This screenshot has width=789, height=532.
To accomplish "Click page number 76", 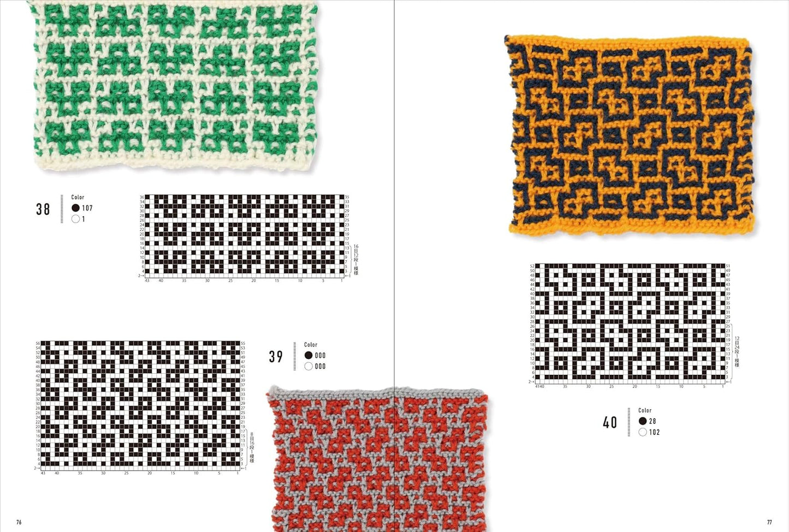I will click(x=19, y=522).
